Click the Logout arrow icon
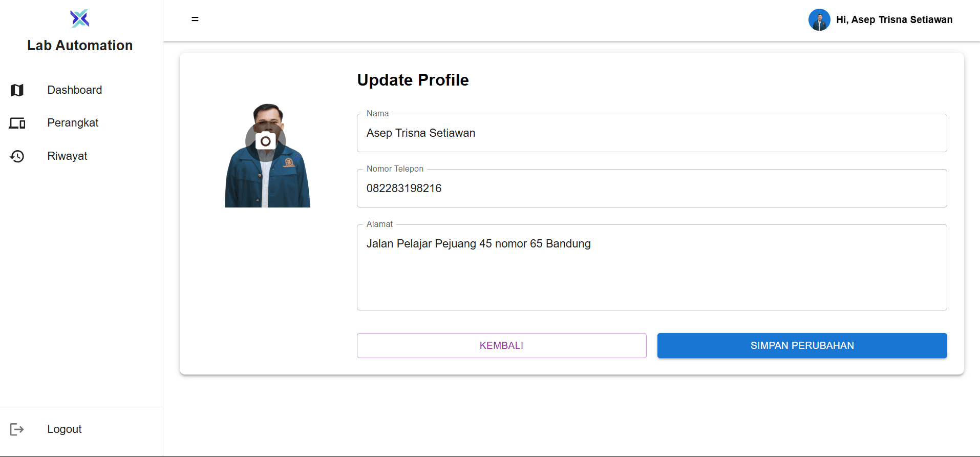980x457 pixels. coord(17,429)
